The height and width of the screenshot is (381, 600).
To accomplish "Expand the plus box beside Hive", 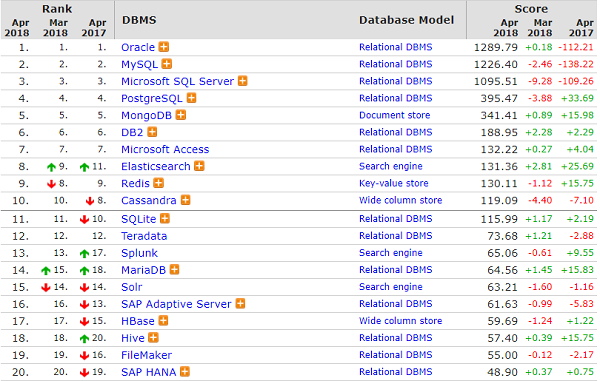I will (153, 338).
